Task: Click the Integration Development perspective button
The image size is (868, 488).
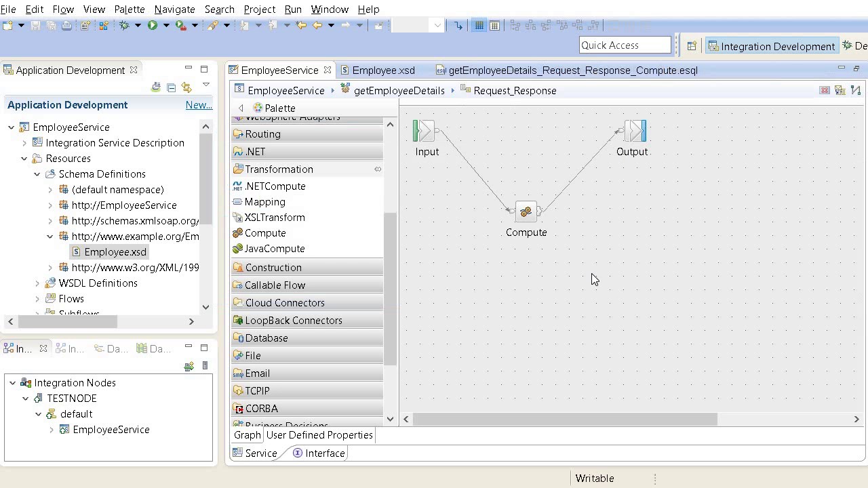Action: click(771, 46)
